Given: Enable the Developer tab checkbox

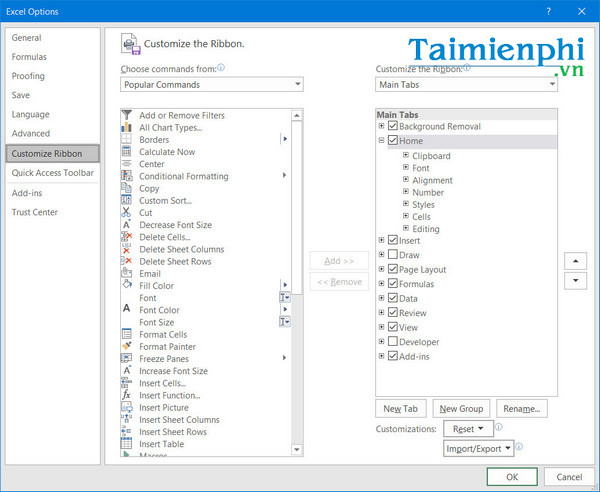Looking at the screenshot, I should [x=393, y=341].
